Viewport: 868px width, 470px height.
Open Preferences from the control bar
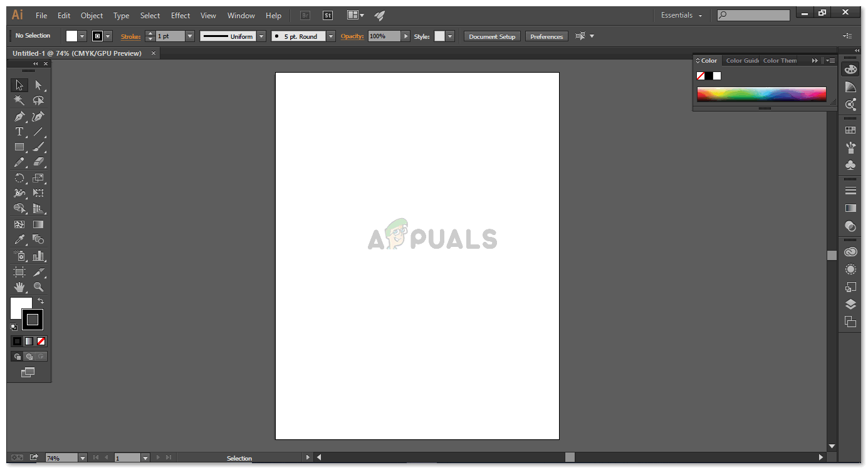(x=546, y=36)
